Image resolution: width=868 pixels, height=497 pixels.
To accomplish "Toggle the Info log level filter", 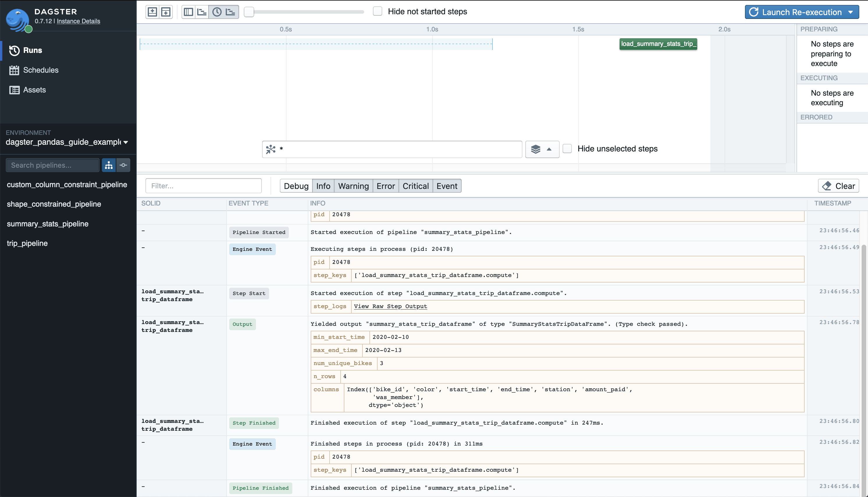I will point(323,186).
